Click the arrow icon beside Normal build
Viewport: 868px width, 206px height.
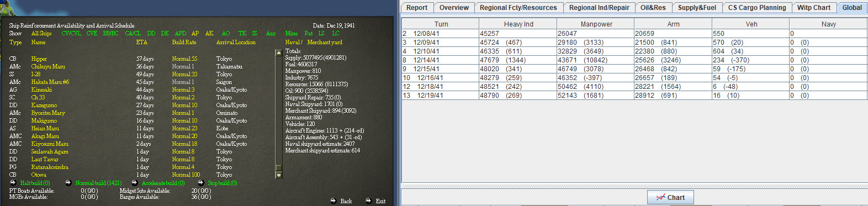68,183
